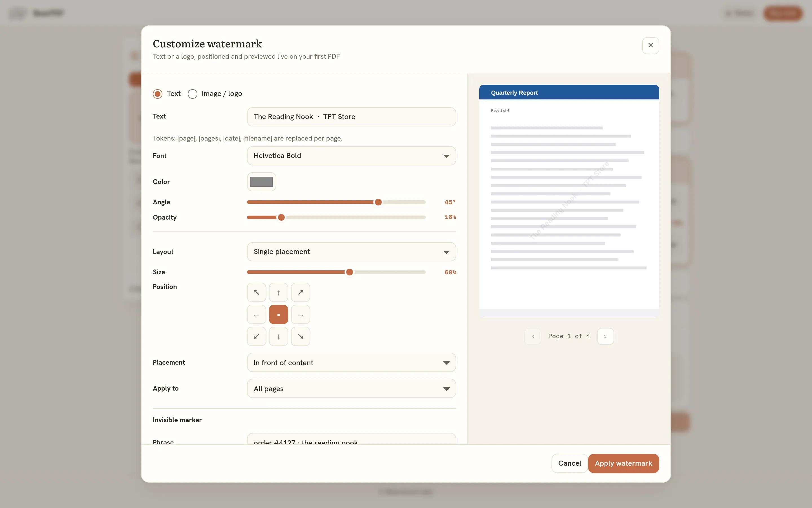Click the 18% opacity value
812x508 pixels.
450,217
